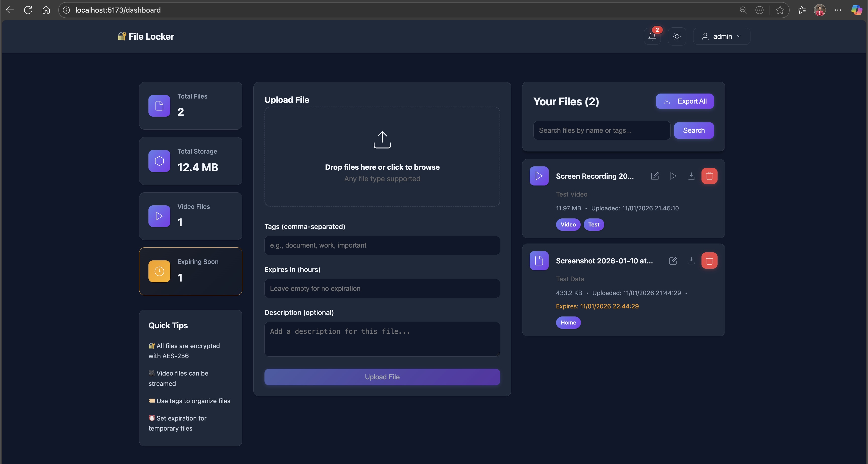
Task: Click the File Locker logo
Action: click(146, 36)
